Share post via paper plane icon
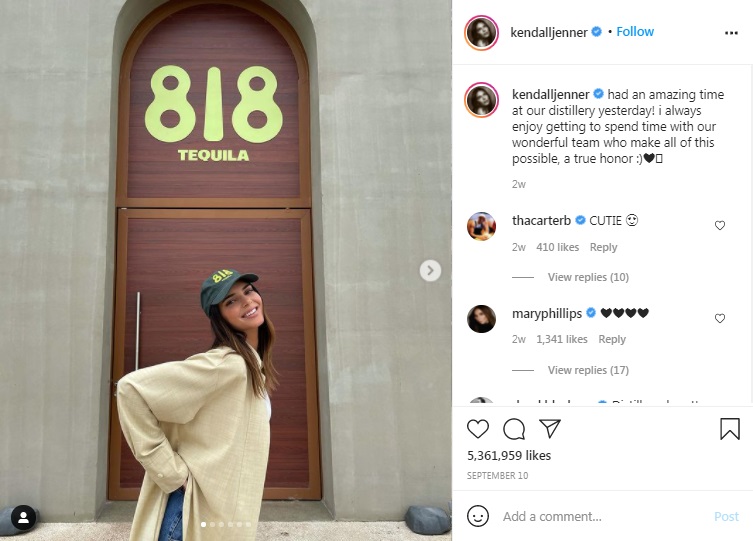 click(550, 428)
